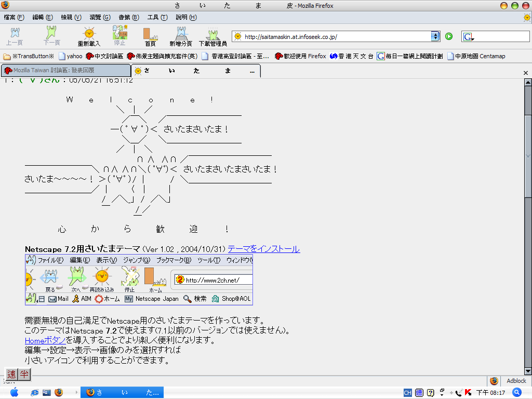Follow the Homeボタン link

45,340
